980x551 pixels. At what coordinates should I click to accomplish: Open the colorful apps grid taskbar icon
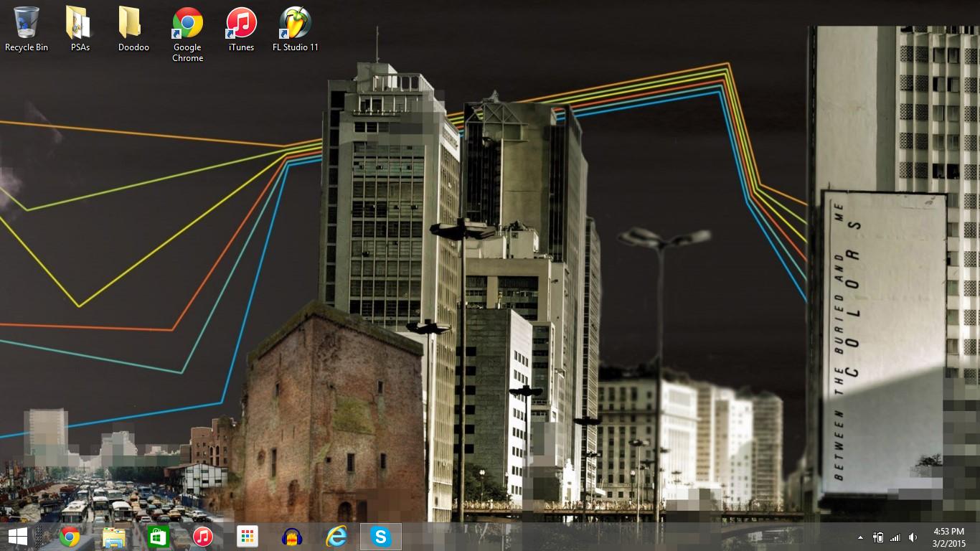point(247,537)
